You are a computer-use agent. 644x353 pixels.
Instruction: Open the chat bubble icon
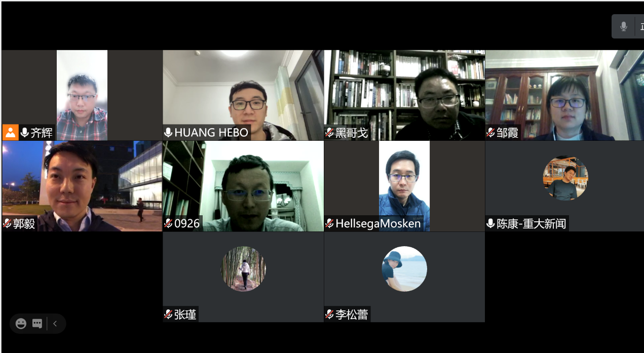[37, 324]
